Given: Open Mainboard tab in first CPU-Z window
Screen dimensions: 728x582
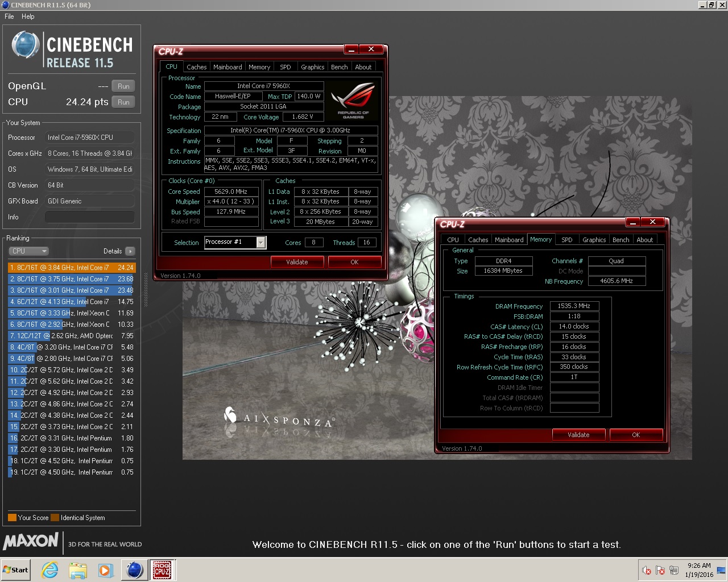Looking at the screenshot, I should [x=227, y=67].
